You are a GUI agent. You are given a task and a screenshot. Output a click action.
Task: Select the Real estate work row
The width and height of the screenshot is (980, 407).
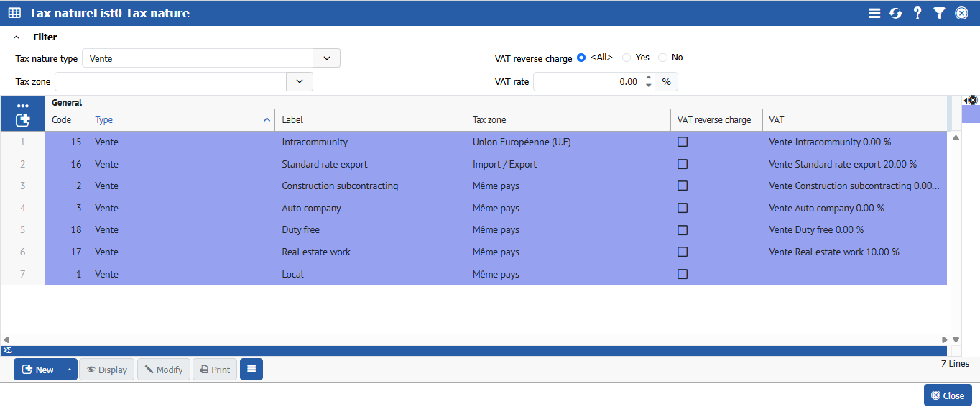[x=316, y=252]
